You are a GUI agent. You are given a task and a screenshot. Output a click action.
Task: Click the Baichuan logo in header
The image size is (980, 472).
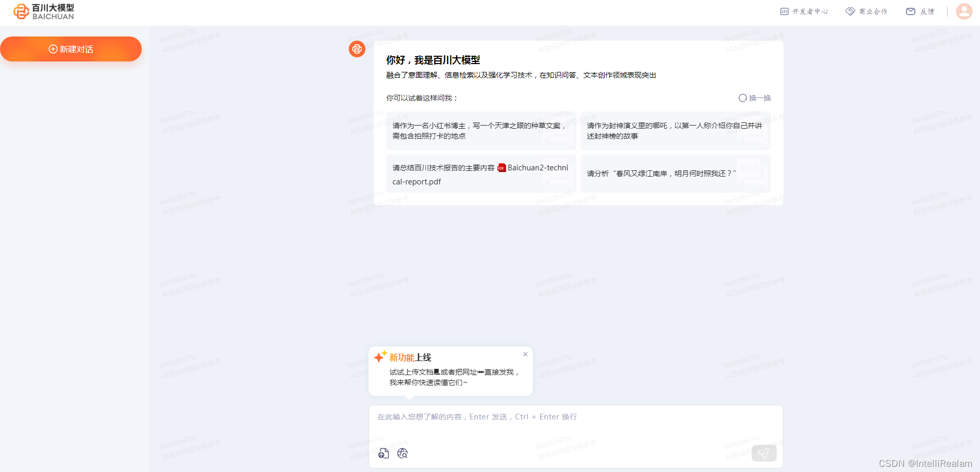point(44,11)
